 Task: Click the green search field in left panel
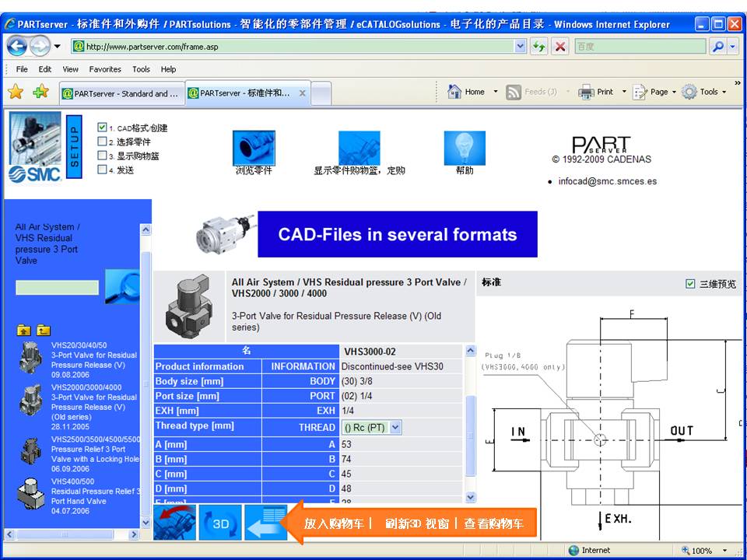[x=57, y=287]
